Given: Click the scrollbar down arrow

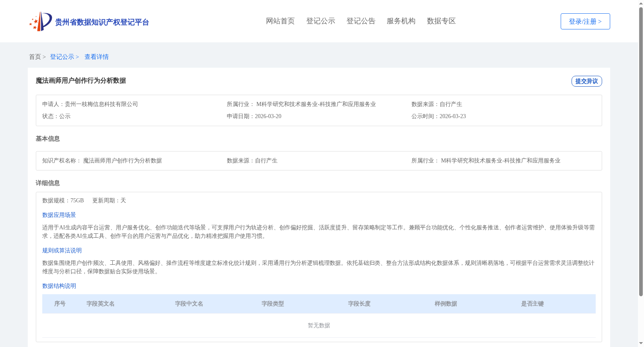Looking at the screenshot, I should click(641, 343).
